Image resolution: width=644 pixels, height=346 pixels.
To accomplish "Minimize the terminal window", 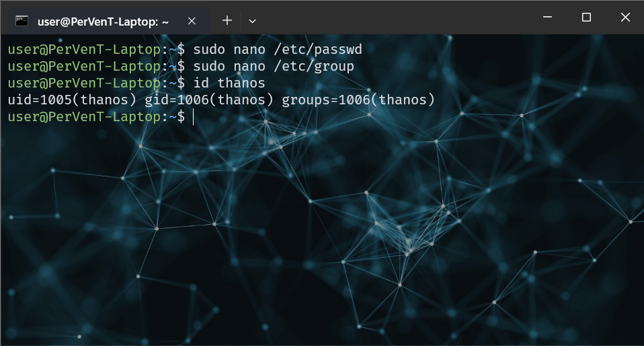I will coord(548,18).
